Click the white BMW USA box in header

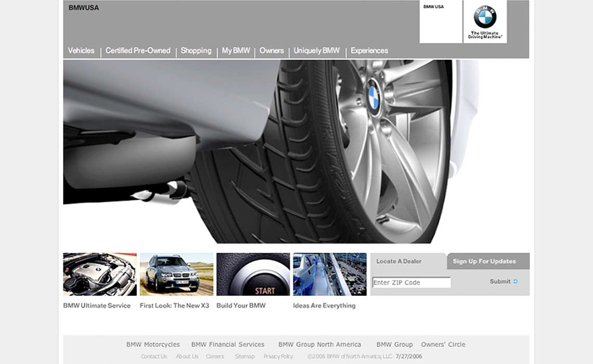click(441, 21)
